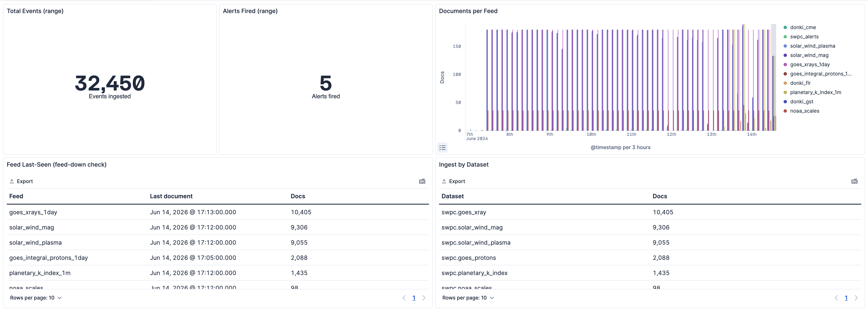The height and width of the screenshot is (313, 868).
Task: Click Feed Last-Seen (feed-down check) title
Action: click(57, 165)
